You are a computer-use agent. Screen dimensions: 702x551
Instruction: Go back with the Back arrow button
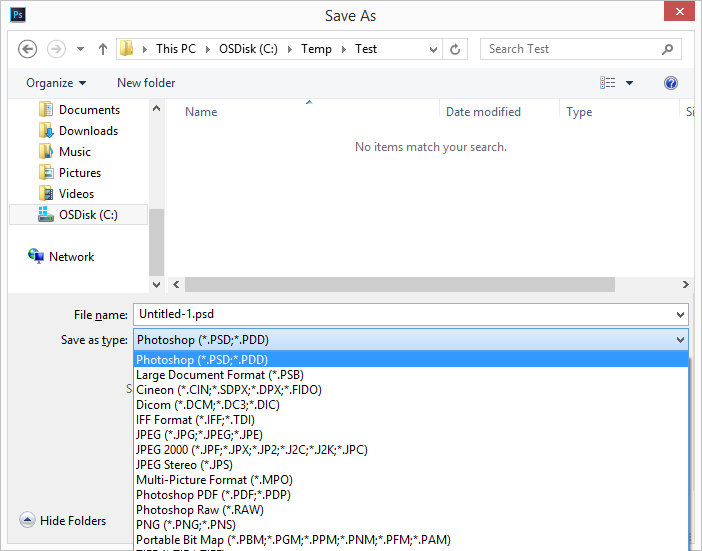coord(27,49)
